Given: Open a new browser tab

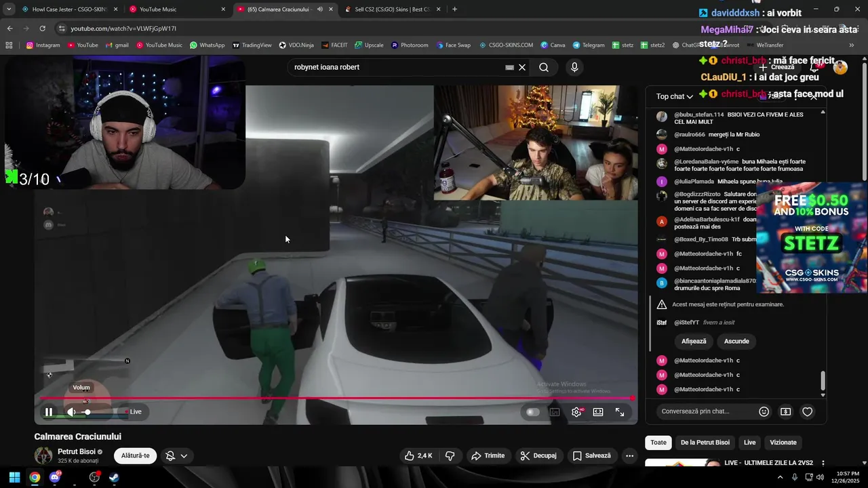Looking at the screenshot, I should pyautogui.click(x=454, y=9).
